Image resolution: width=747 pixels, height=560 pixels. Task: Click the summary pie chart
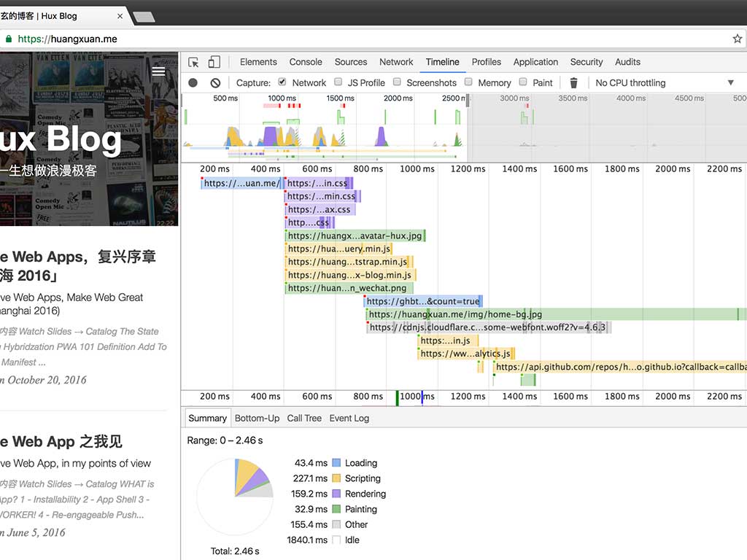point(236,497)
